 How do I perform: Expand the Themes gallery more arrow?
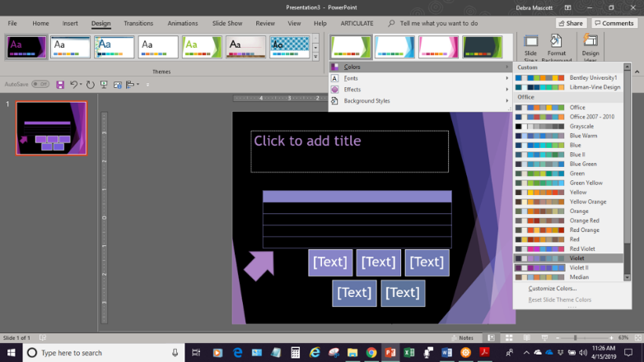point(315,57)
